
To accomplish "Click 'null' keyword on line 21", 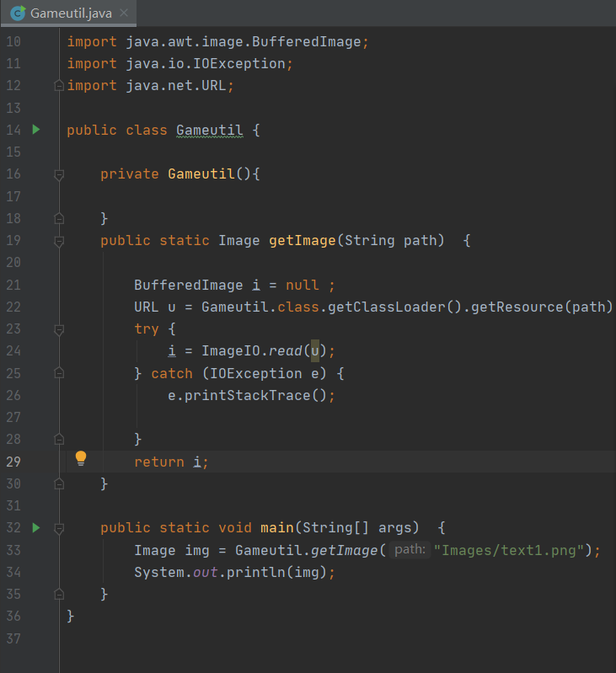I will point(303,285).
